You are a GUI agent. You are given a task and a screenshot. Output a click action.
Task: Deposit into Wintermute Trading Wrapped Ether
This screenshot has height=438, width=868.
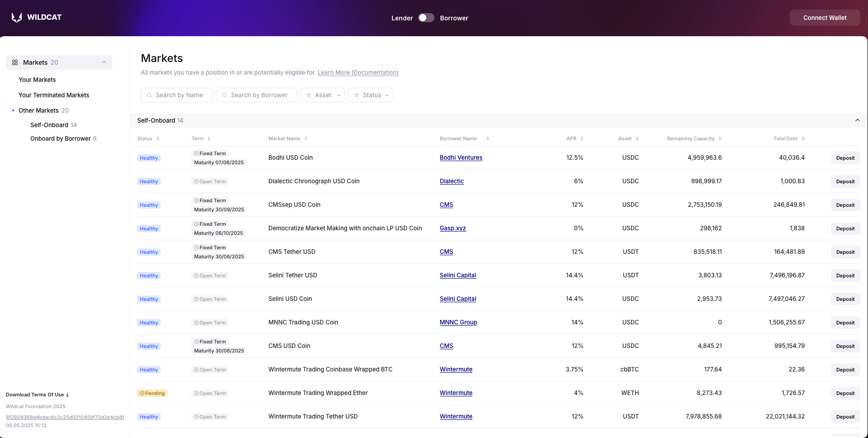[845, 393]
